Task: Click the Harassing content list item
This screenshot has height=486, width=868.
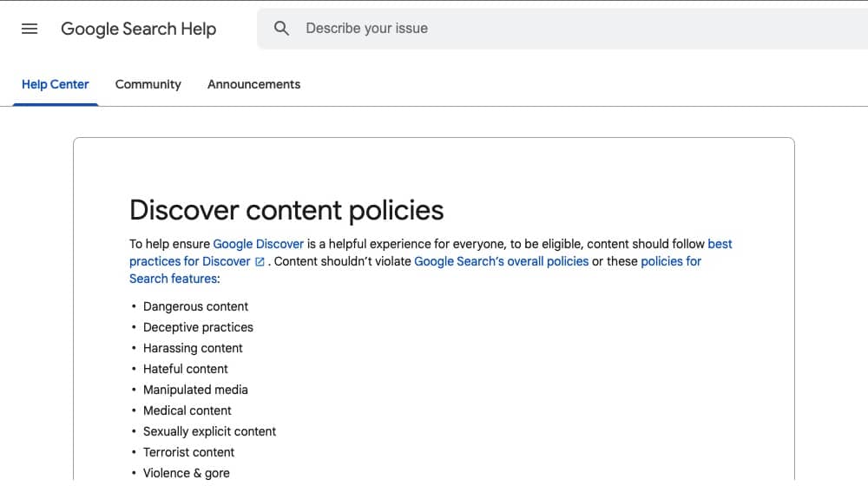Action: click(x=193, y=348)
